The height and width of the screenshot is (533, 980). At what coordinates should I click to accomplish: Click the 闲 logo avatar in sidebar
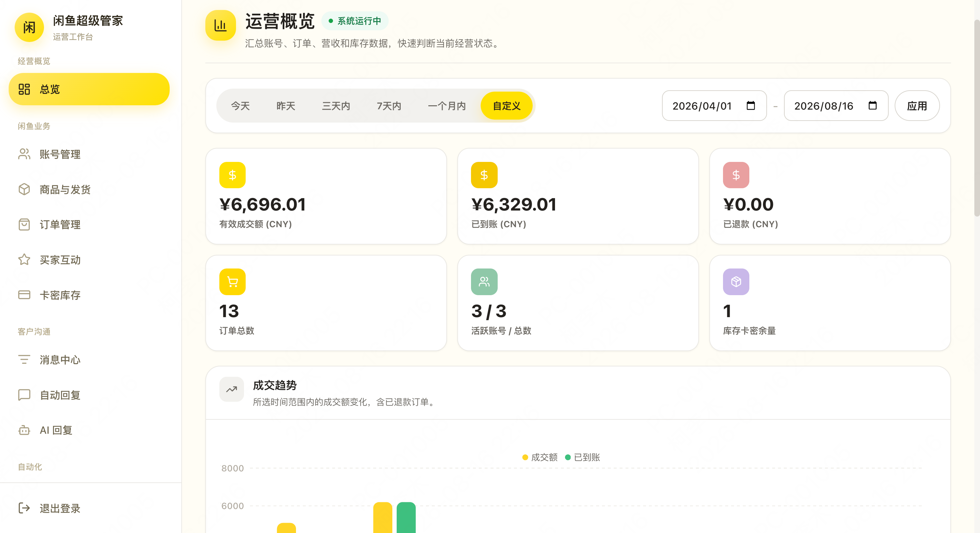click(29, 27)
